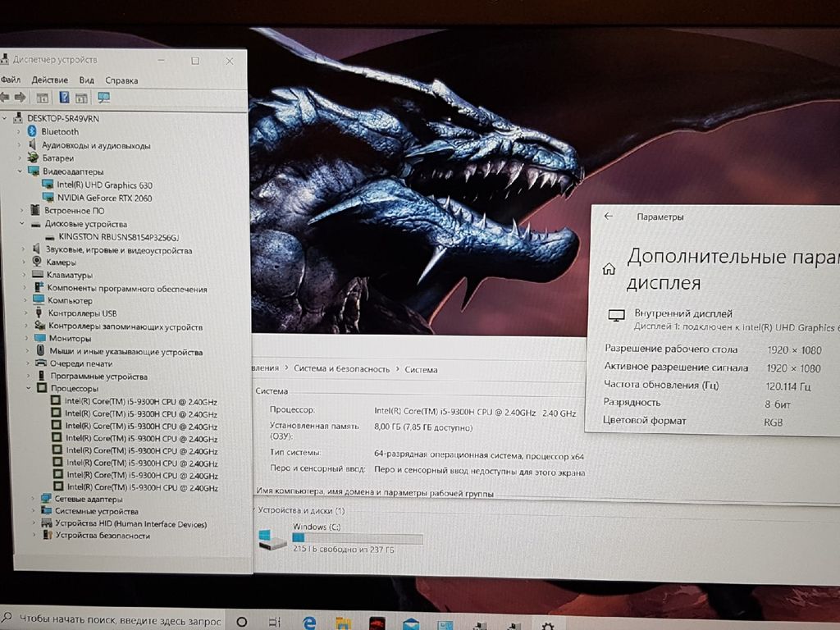Click the speaker icon beside Аудиовходы и аудиовыходы
Image resolution: width=840 pixels, height=630 pixels.
33,144
